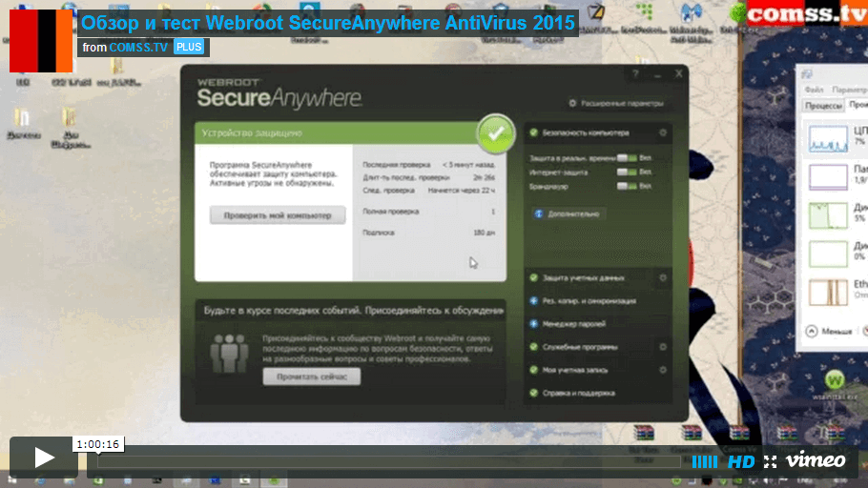Open Файл menu in Task Manager
868x488 pixels.
click(814, 90)
